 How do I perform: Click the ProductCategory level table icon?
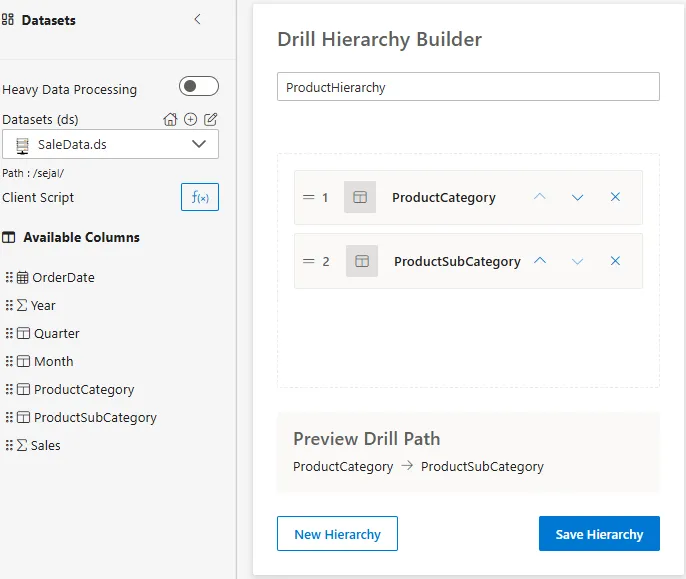point(360,197)
